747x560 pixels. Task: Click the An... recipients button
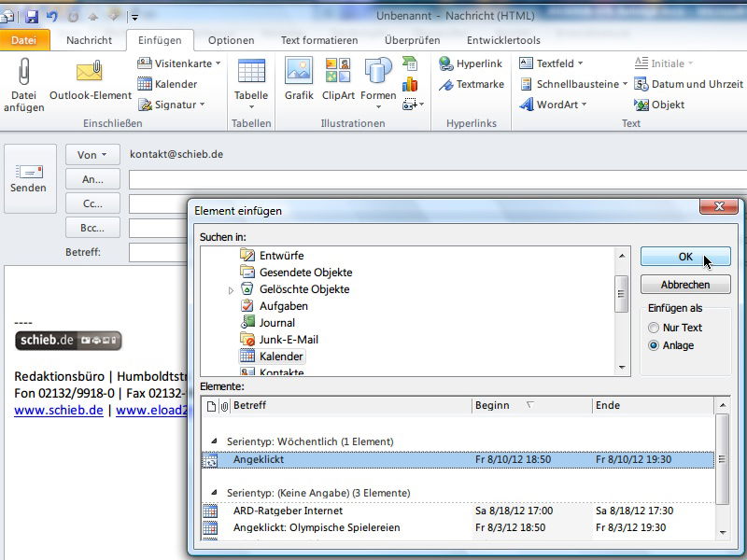[x=92, y=179]
